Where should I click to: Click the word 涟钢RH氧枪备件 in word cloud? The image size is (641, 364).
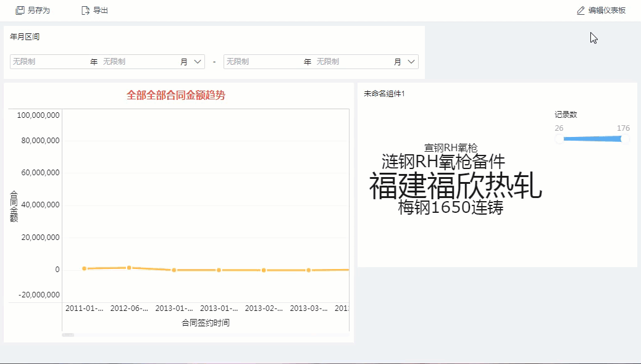pos(443,162)
